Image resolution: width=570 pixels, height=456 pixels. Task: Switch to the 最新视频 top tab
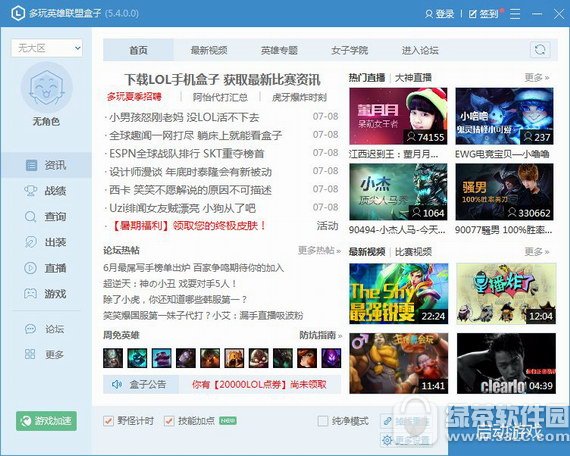pyautogui.click(x=209, y=50)
